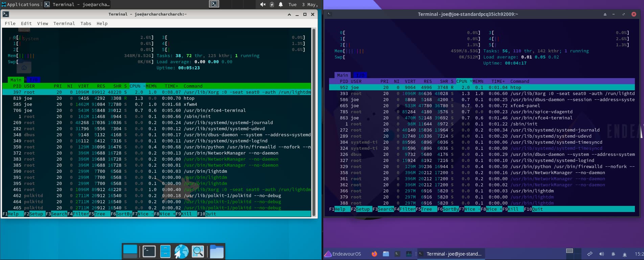Click the Terminal - joe@joe-stand... taskbar button
This screenshot has width=644, height=260.
tap(451, 254)
